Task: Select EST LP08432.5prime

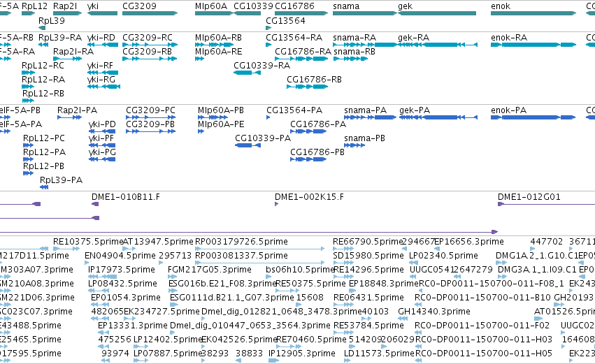Action: point(122,284)
